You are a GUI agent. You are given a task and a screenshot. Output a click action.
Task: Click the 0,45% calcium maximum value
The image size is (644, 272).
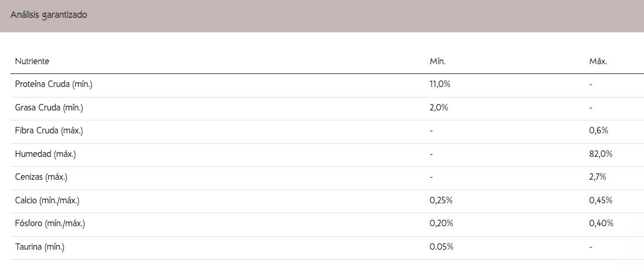pos(601,200)
